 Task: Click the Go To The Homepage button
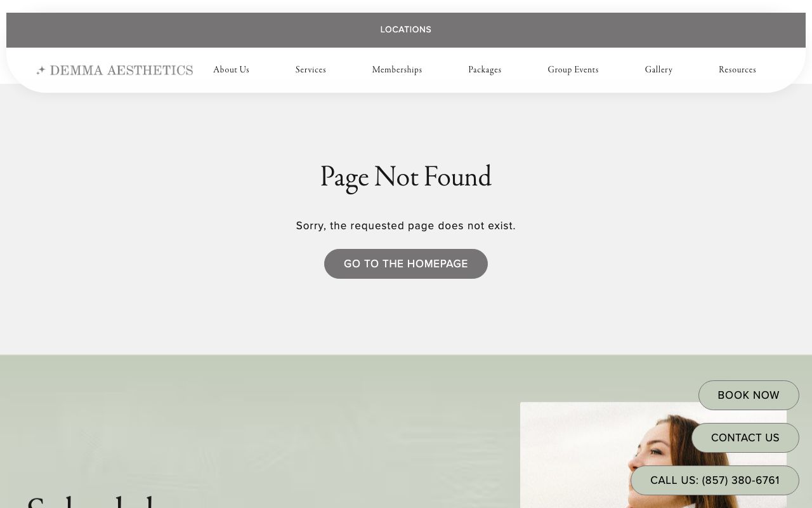[x=406, y=264]
